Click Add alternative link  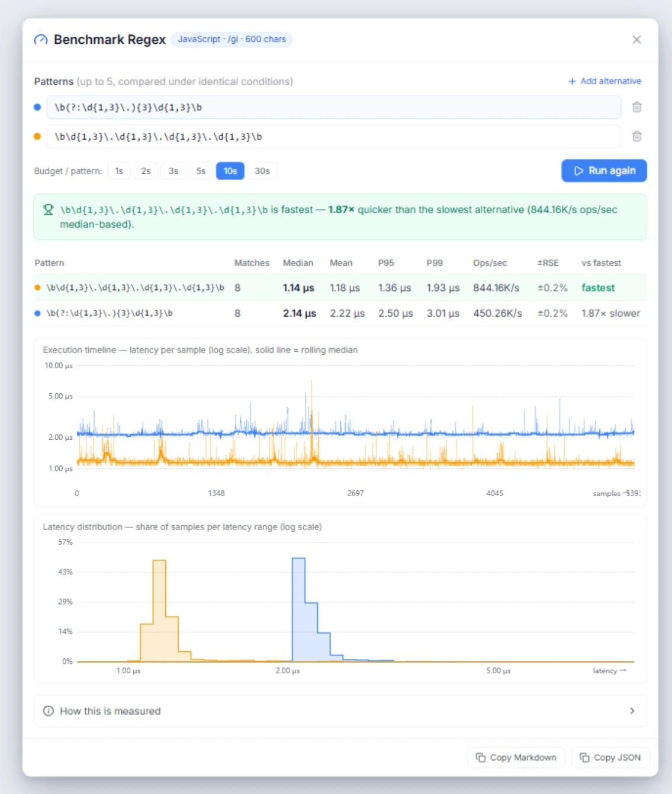tap(605, 81)
